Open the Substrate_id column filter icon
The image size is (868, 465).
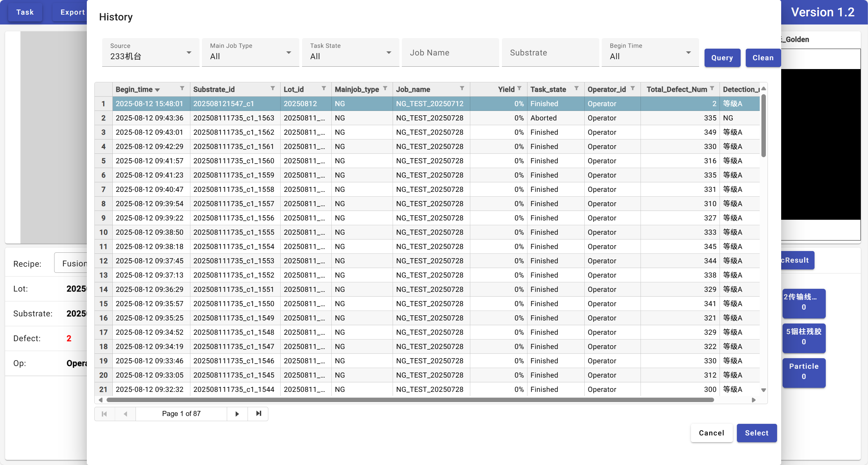pyautogui.click(x=273, y=88)
